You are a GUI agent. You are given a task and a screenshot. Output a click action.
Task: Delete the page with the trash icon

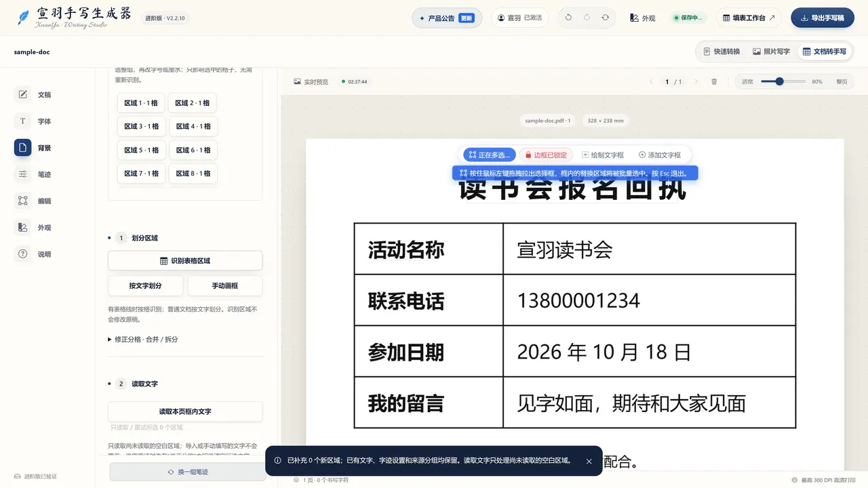tap(714, 81)
